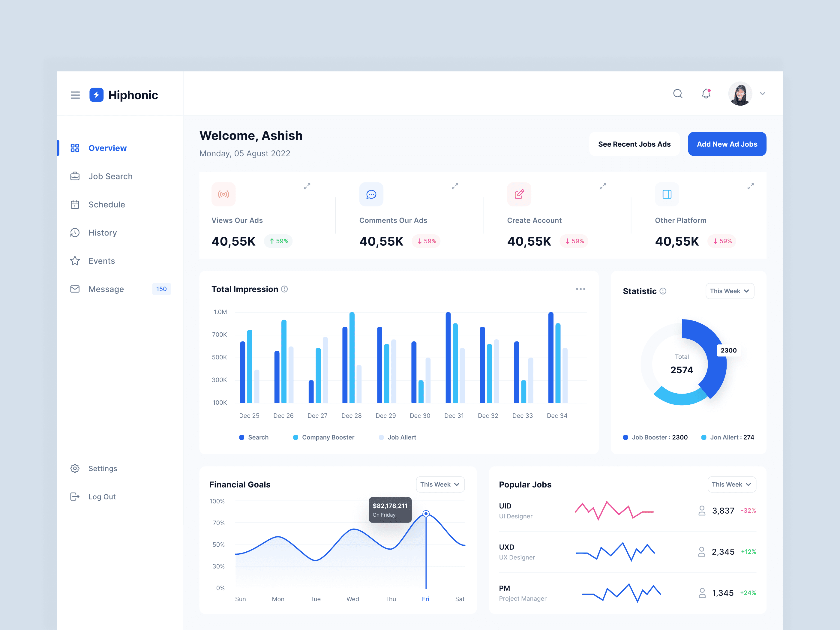Click the Comments Our Ads chat icon
The image size is (840, 630).
[371, 194]
